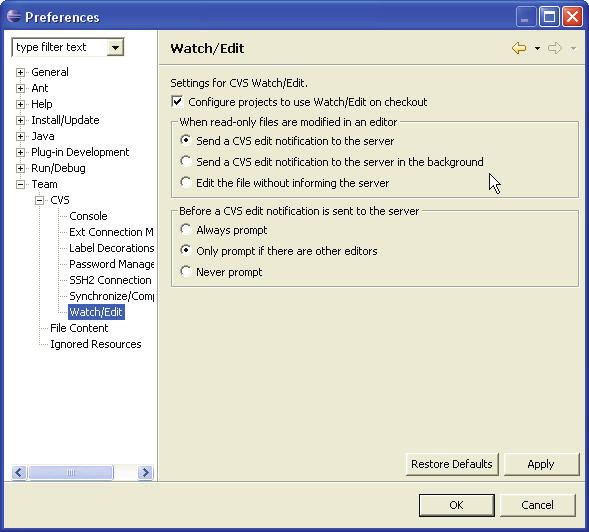Open the filter text dropdown arrow
The image size is (589, 532).
115,48
